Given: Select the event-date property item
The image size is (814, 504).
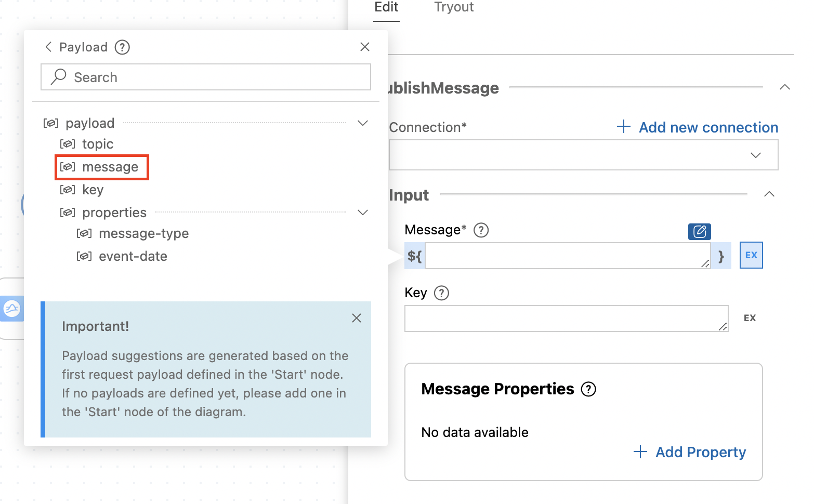Looking at the screenshot, I should tap(133, 256).
